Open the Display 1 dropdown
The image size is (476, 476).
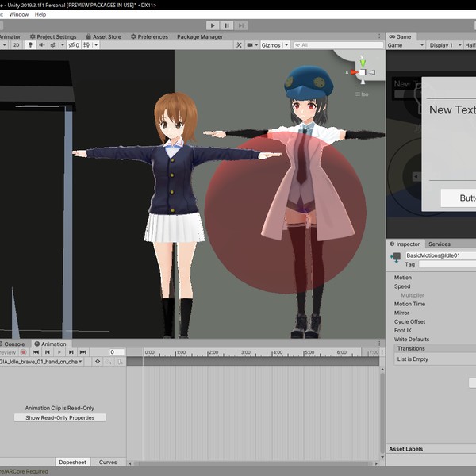click(445, 45)
